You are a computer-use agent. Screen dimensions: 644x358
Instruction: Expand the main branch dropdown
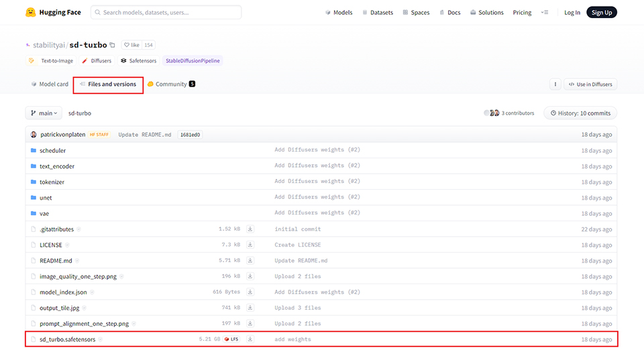click(x=44, y=113)
